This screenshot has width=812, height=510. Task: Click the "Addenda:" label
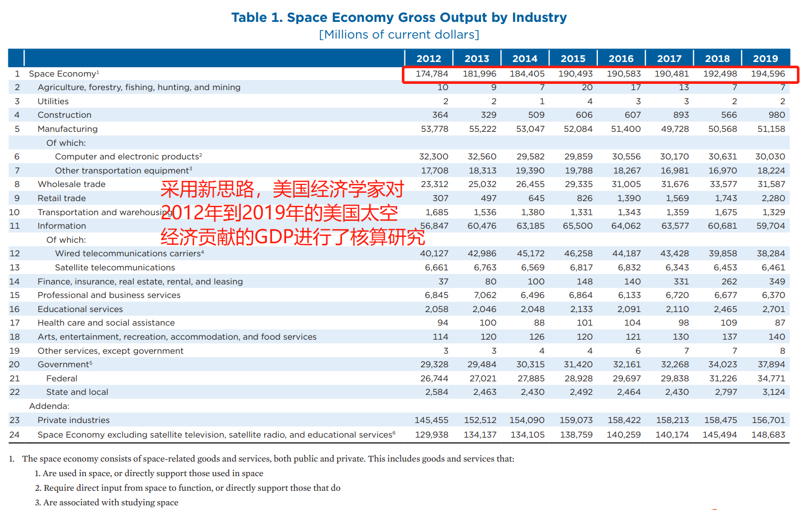[x=49, y=406]
